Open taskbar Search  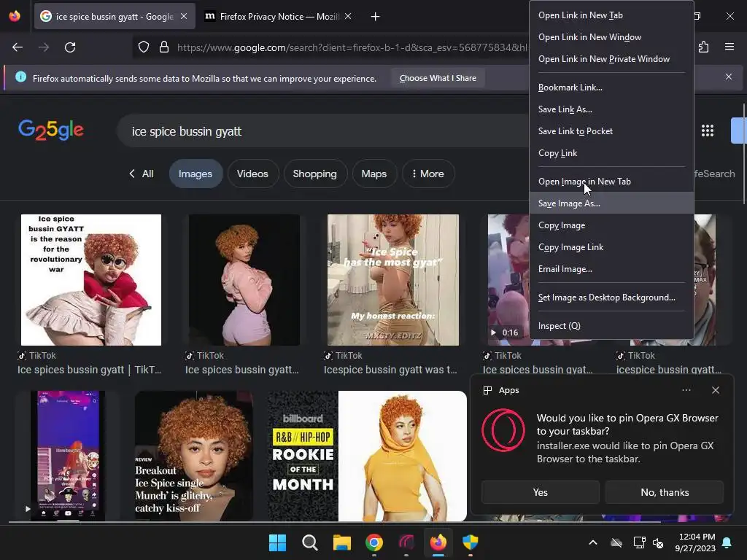coord(309,542)
